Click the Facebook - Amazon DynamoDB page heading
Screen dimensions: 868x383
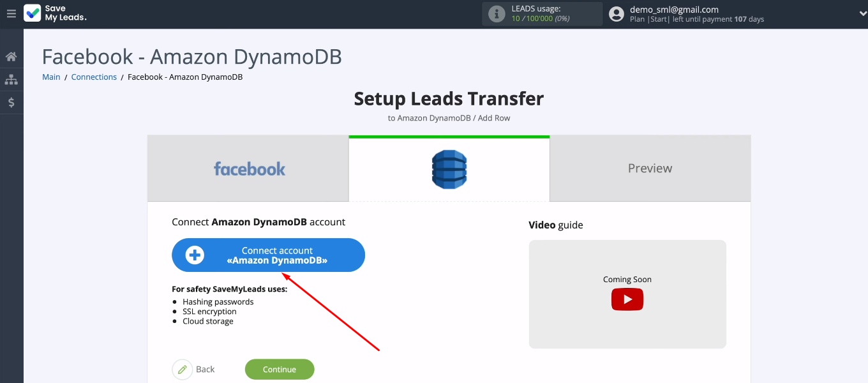[192, 57]
